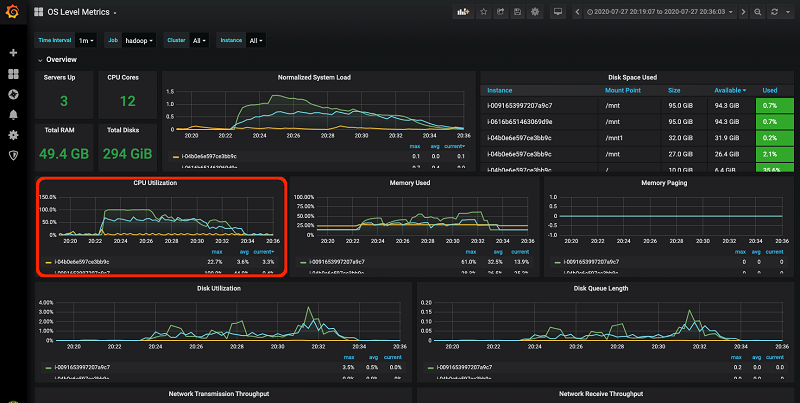Sort Disk Space table by Available column

(x=730, y=90)
